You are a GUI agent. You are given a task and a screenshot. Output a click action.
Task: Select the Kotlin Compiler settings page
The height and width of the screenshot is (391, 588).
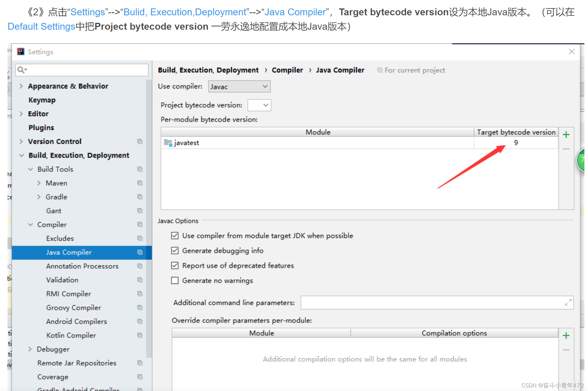click(71, 335)
